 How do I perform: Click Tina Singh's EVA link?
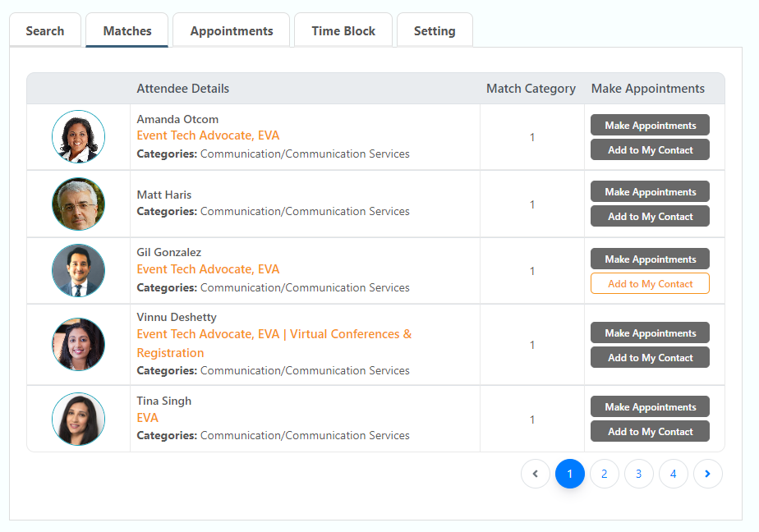(148, 418)
